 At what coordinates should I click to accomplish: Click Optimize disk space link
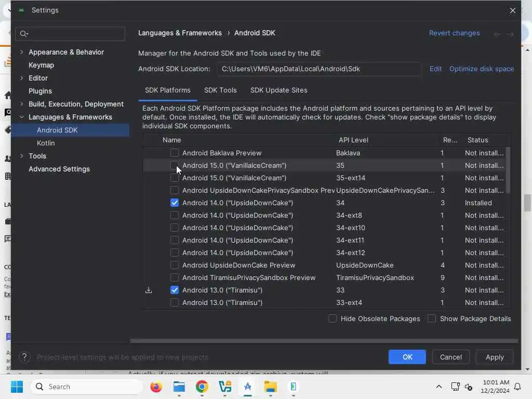[x=482, y=69]
